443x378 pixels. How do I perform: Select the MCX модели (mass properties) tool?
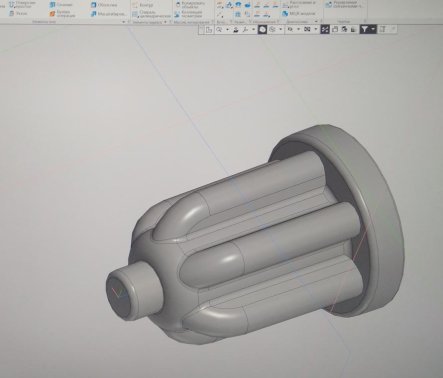coord(298,14)
